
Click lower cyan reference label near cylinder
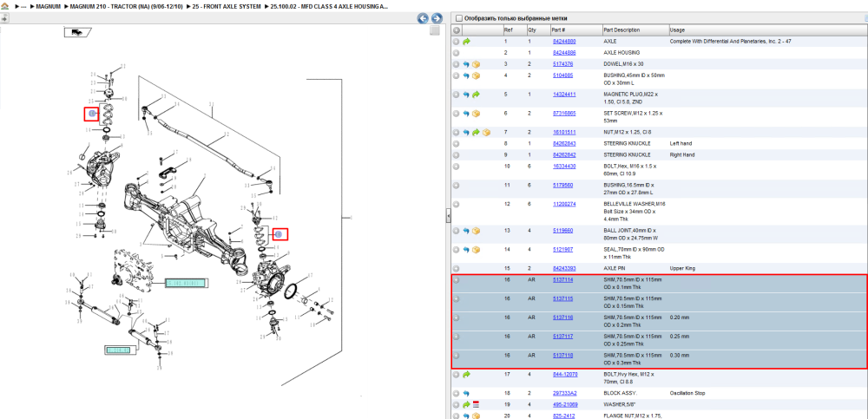(x=118, y=350)
